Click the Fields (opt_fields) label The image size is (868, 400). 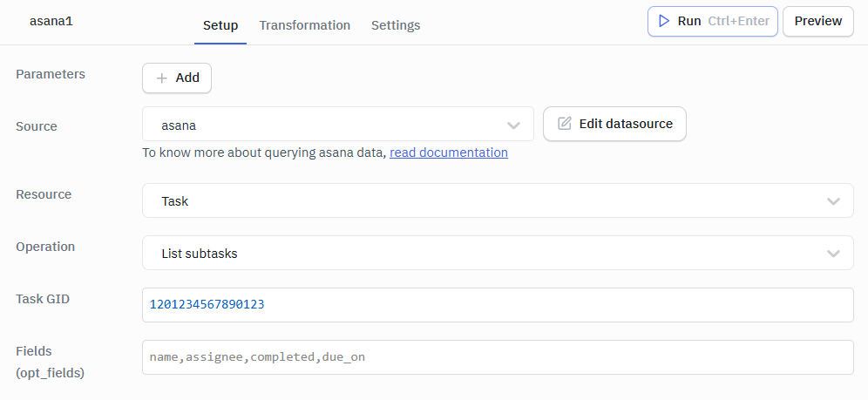(x=50, y=362)
